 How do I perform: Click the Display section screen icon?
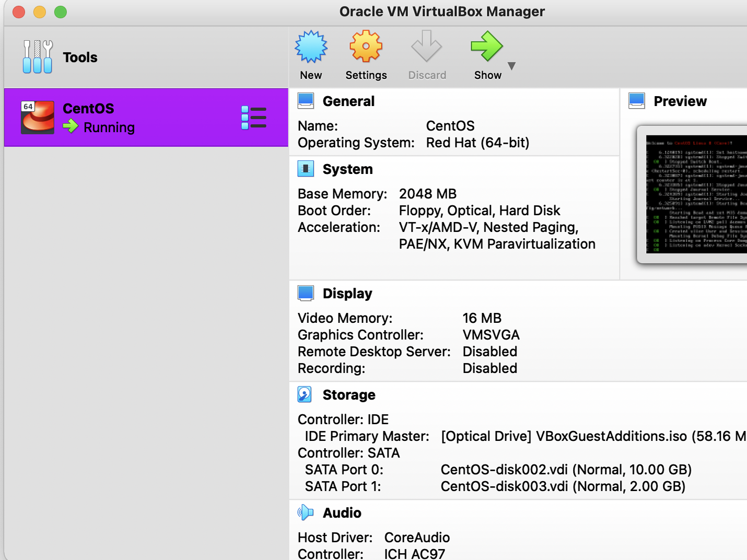(306, 293)
